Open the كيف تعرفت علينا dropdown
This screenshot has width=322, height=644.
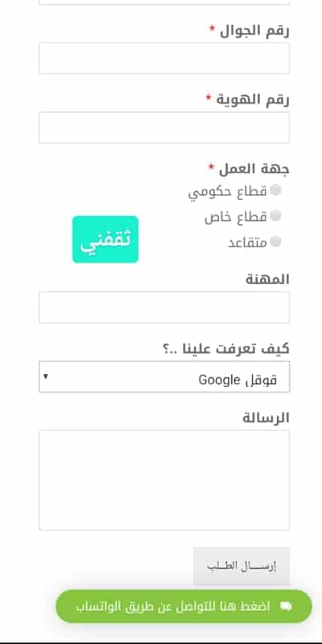(164, 377)
